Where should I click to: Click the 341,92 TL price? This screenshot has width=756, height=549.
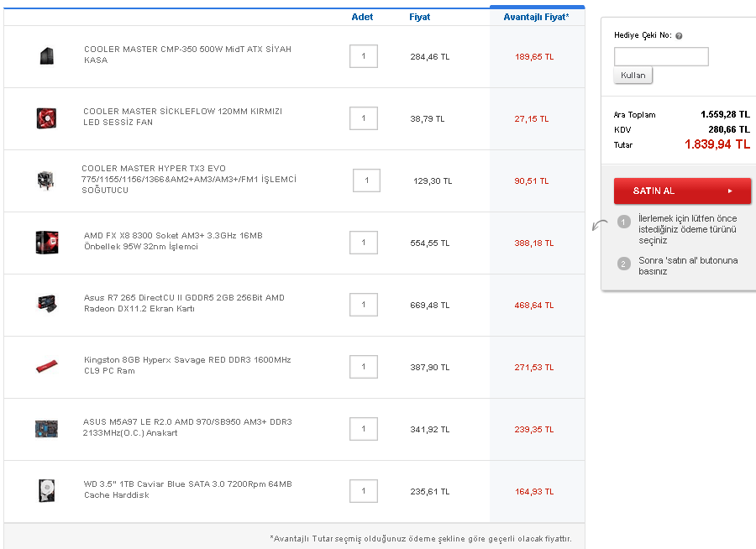pyautogui.click(x=429, y=430)
